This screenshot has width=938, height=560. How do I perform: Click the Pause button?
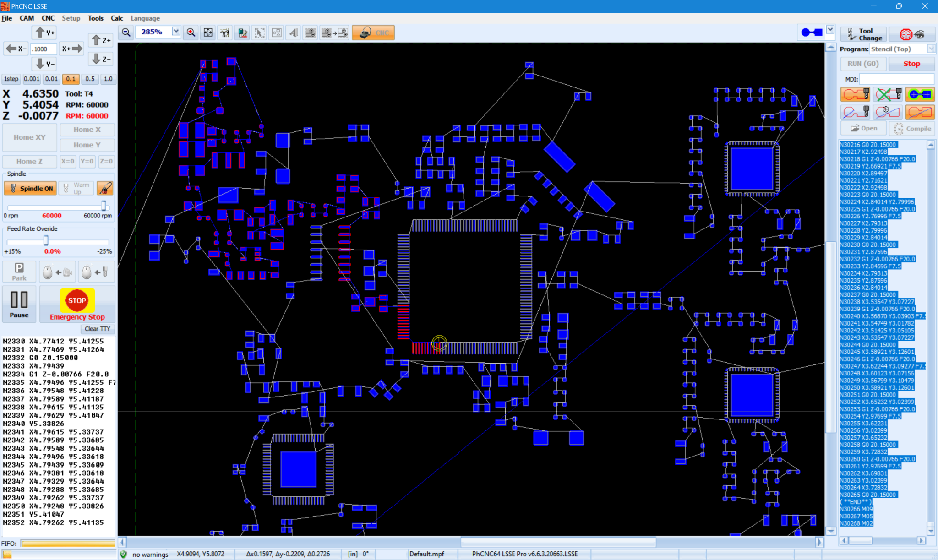click(19, 304)
